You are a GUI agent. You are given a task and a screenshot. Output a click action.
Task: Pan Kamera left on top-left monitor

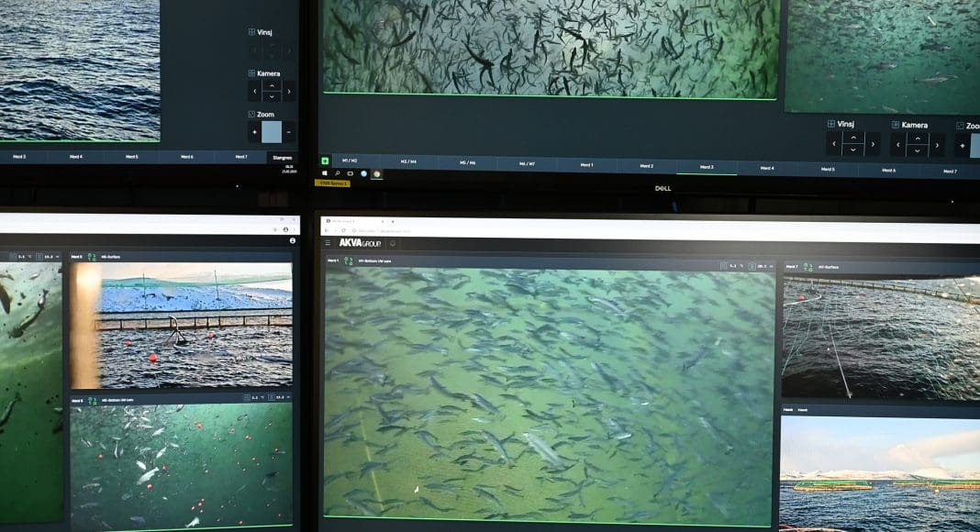coord(254,91)
